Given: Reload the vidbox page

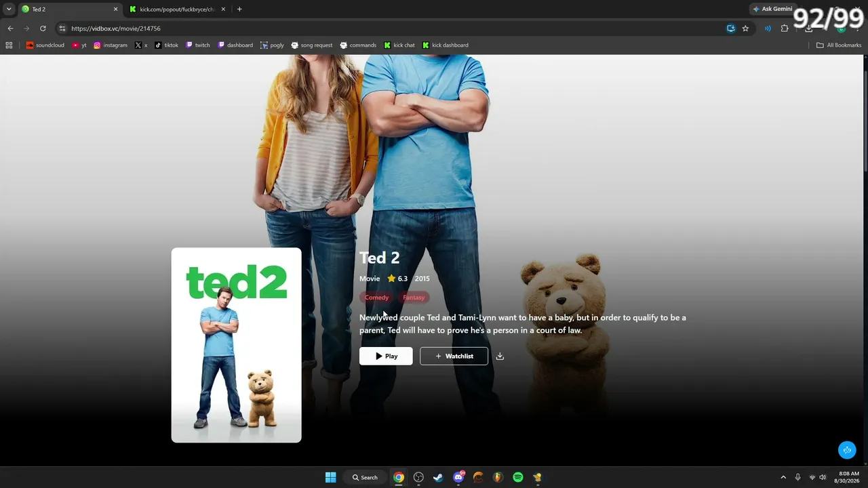Looking at the screenshot, I should [43, 28].
